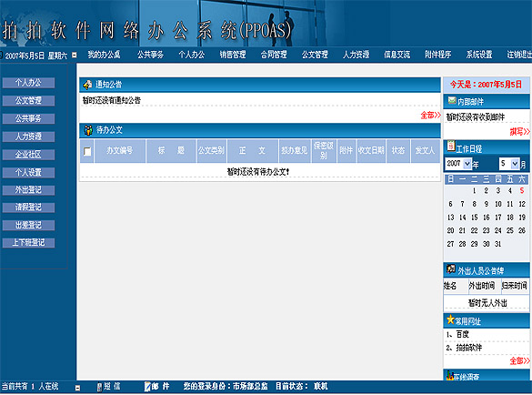Open 销售管理 menu

coord(233,55)
